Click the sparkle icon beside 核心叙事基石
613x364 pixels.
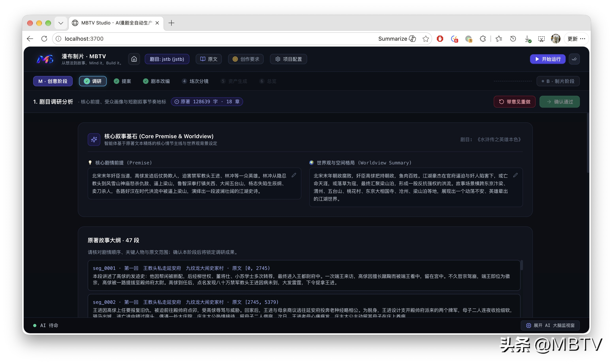tap(94, 140)
